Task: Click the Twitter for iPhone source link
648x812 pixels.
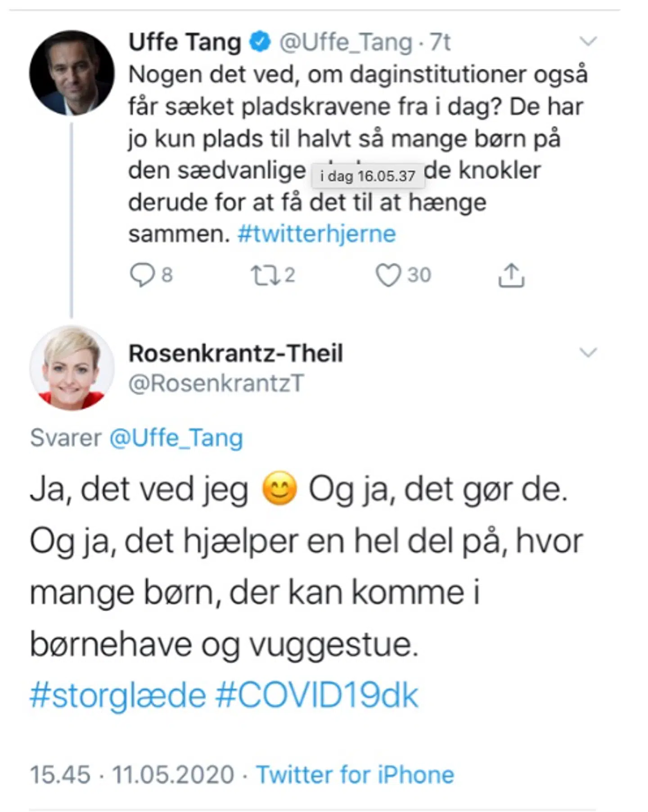Action: tap(355, 775)
